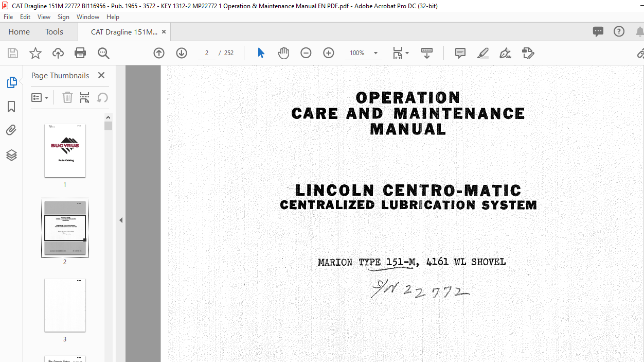This screenshot has height=362, width=644.
Task: Open the Attachments paperclip panel
Action: (11, 130)
